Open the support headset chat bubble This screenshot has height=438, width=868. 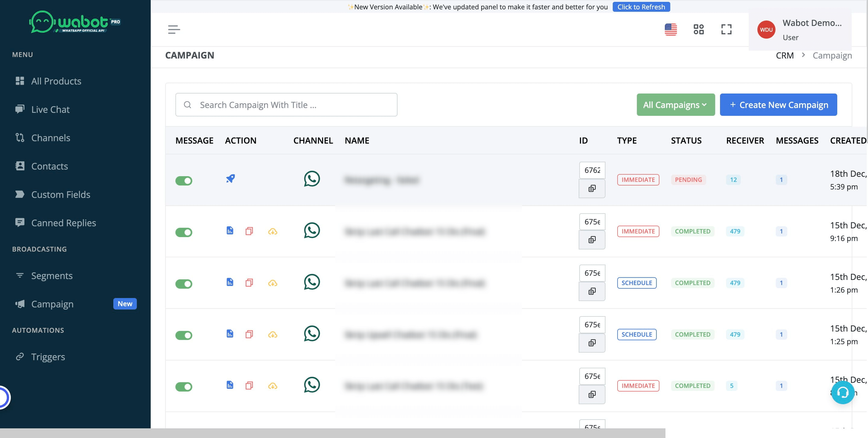[842, 392]
